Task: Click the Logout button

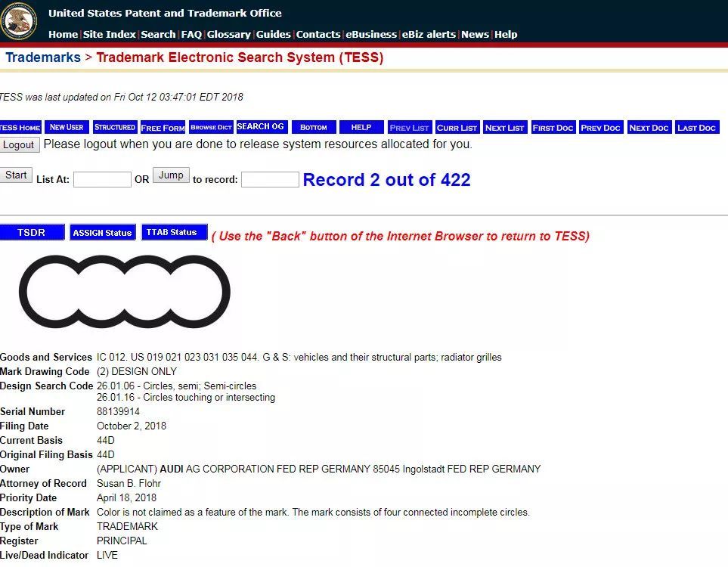Action: click(x=19, y=145)
